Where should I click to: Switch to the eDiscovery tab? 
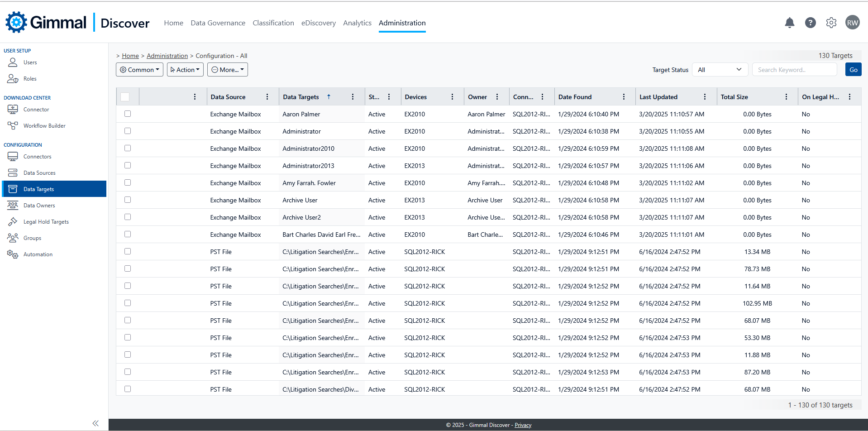319,23
